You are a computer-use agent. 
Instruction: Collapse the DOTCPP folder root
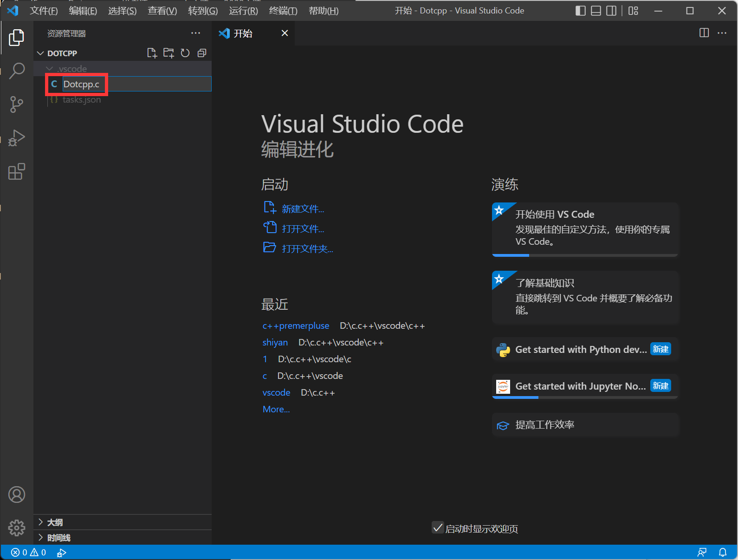62,53
